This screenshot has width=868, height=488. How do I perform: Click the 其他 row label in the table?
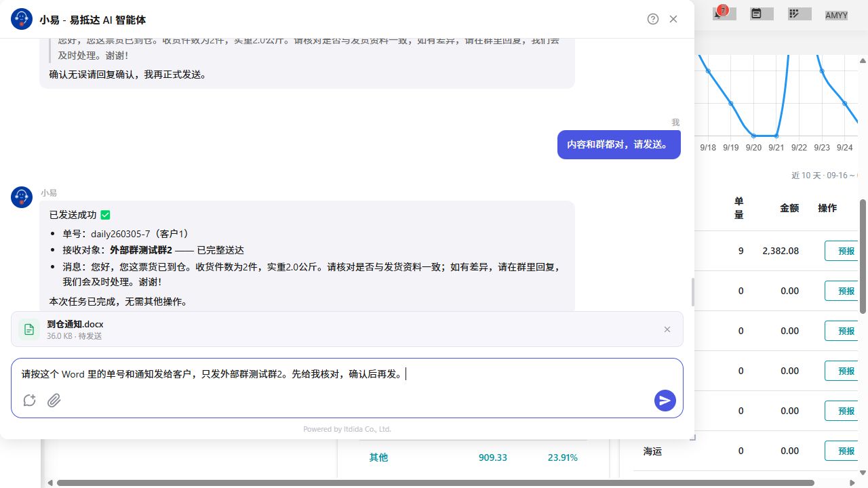tap(378, 457)
